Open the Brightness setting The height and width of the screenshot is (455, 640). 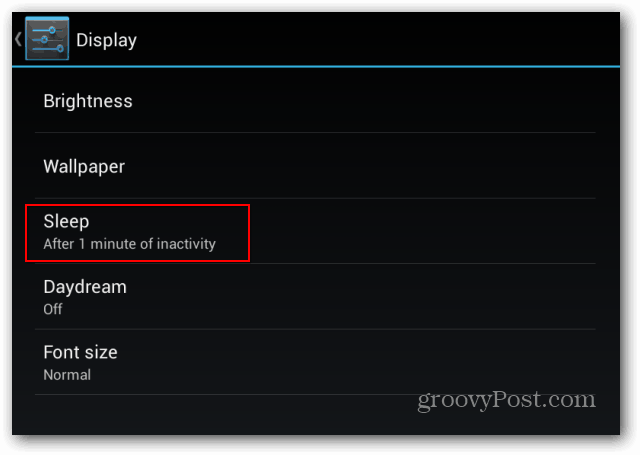click(x=315, y=100)
